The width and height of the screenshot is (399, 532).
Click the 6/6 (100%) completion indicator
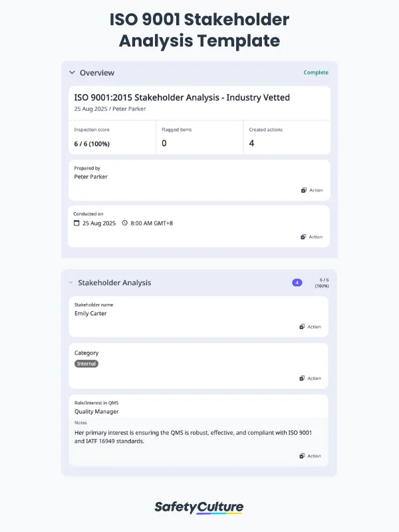click(x=321, y=283)
